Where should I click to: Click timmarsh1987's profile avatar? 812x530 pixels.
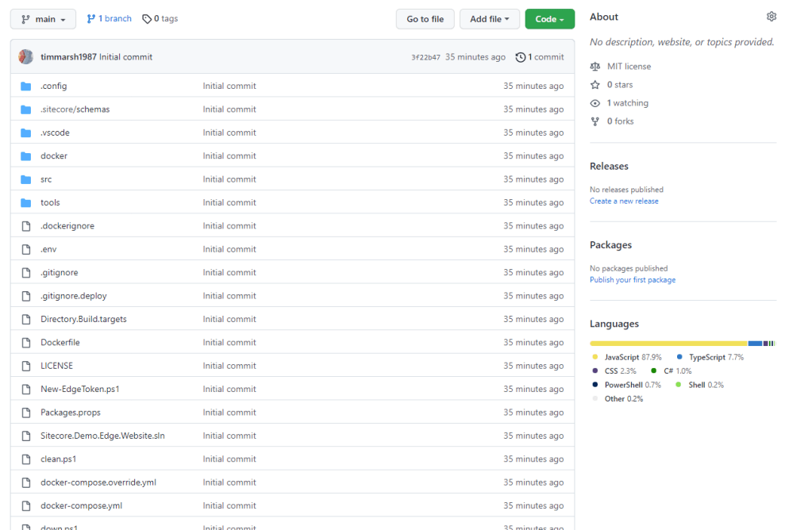[25, 56]
